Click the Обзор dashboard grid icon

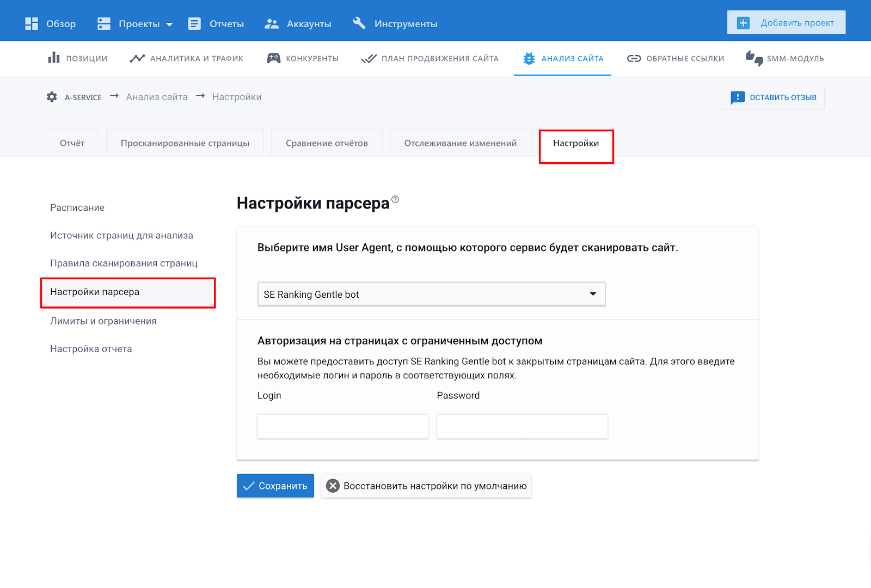pyautogui.click(x=32, y=23)
